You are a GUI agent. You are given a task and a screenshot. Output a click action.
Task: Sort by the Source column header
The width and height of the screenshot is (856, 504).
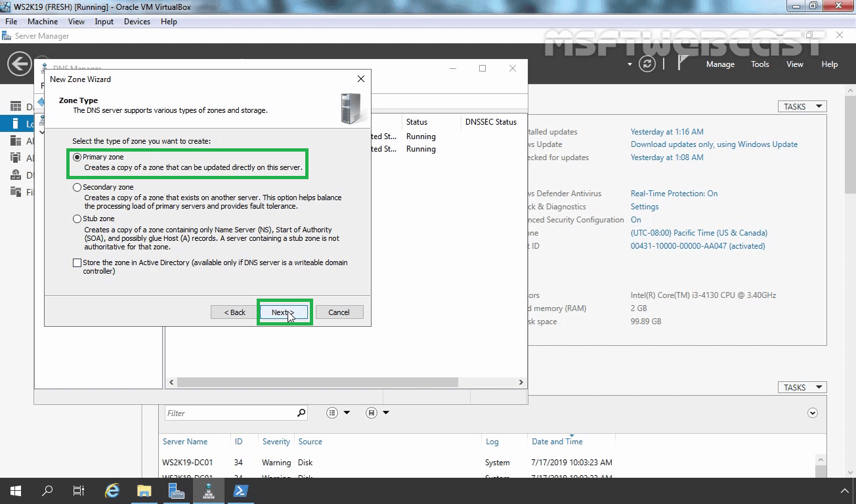pyautogui.click(x=310, y=442)
